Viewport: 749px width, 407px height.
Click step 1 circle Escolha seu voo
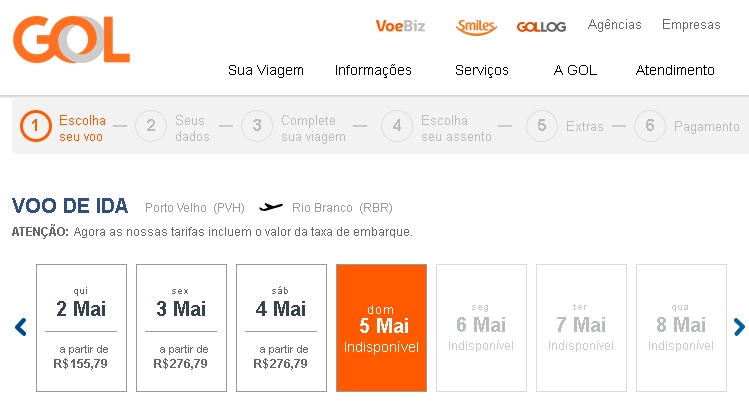(36, 126)
